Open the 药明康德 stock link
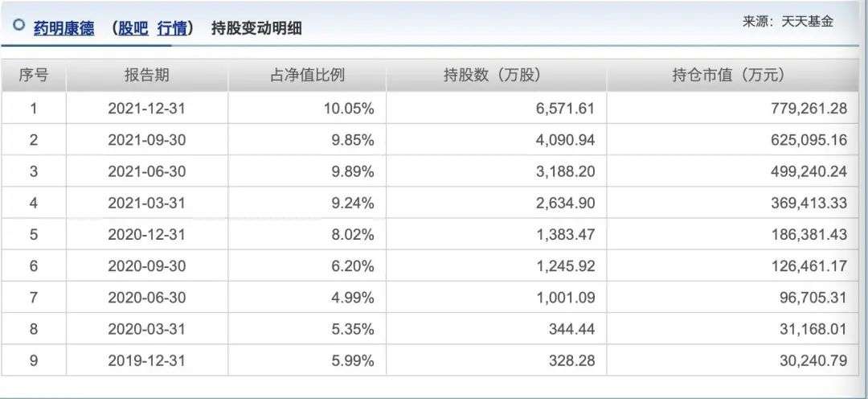Viewport: 868px width, 399px height. tap(63, 27)
